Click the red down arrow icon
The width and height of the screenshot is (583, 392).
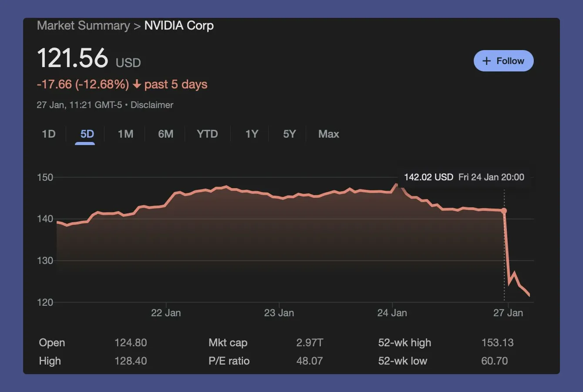click(137, 84)
